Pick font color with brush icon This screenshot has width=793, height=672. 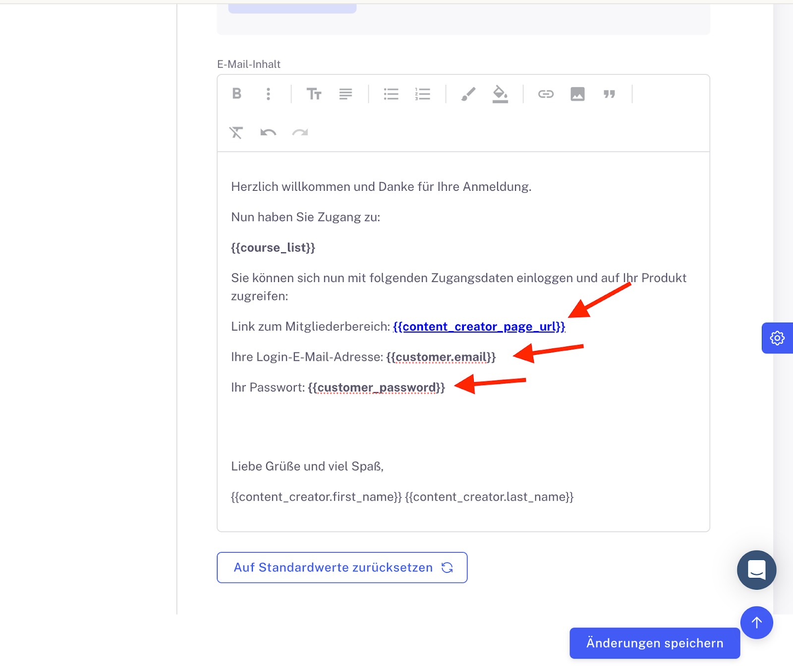point(468,94)
